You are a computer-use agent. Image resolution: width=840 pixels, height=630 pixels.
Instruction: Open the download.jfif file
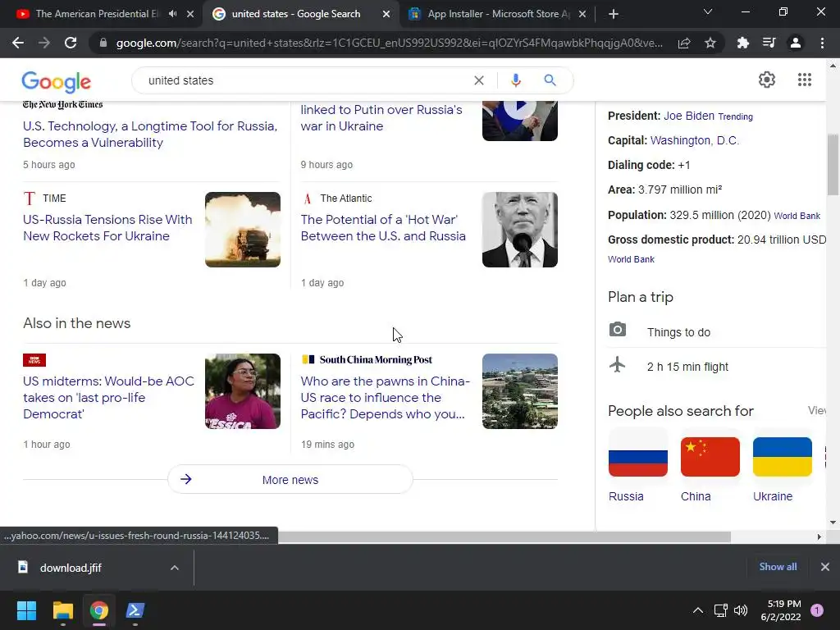pyautogui.click(x=71, y=568)
